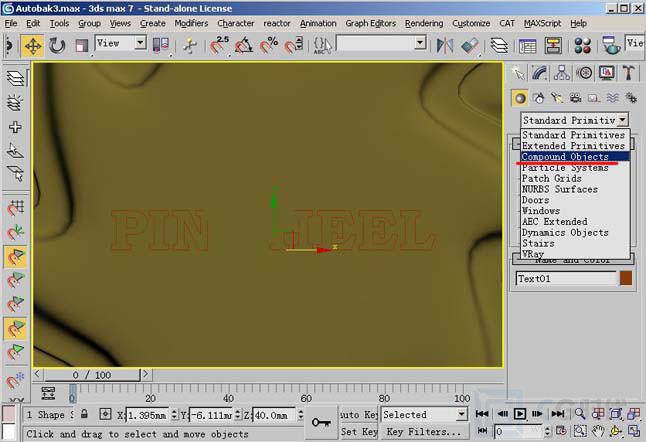
Task: Select the Pan viewport hand tool
Action: tap(598, 431)
